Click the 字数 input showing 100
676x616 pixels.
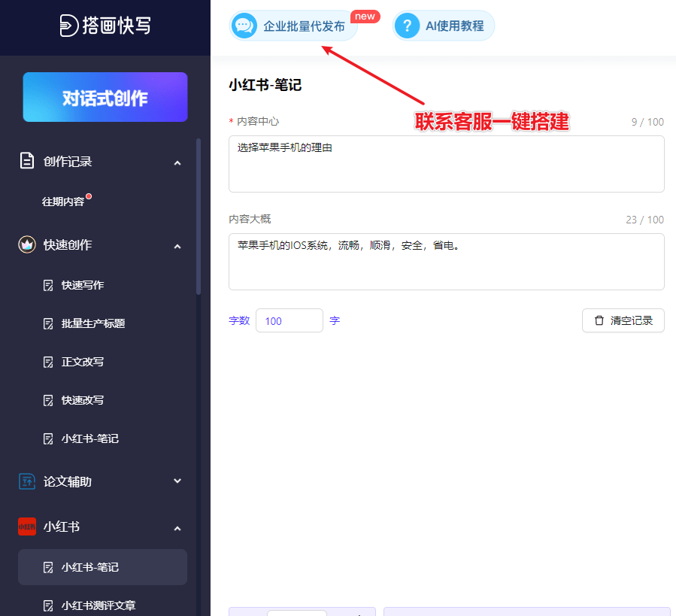click(x=289, y=320)
